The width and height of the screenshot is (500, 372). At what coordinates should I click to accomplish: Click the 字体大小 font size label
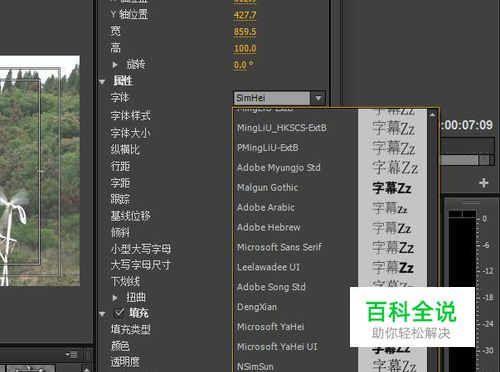[x=130, y=133]
